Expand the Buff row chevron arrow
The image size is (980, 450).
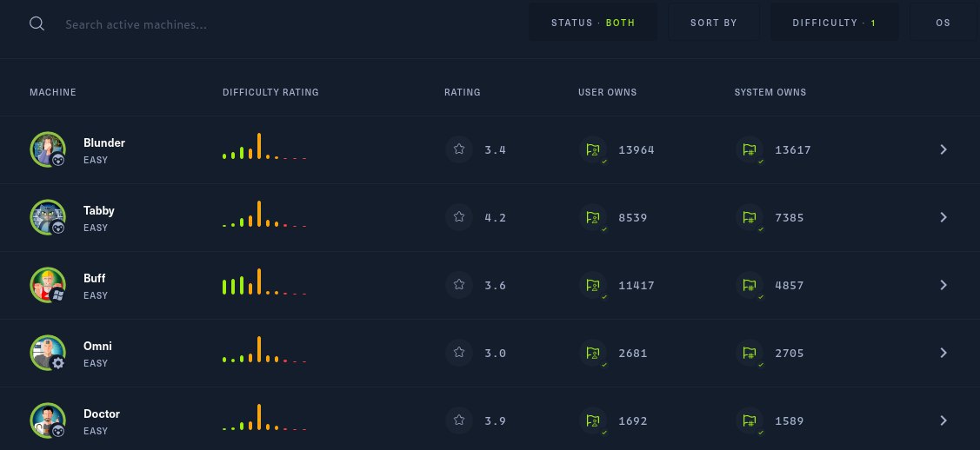coord(943,285)
